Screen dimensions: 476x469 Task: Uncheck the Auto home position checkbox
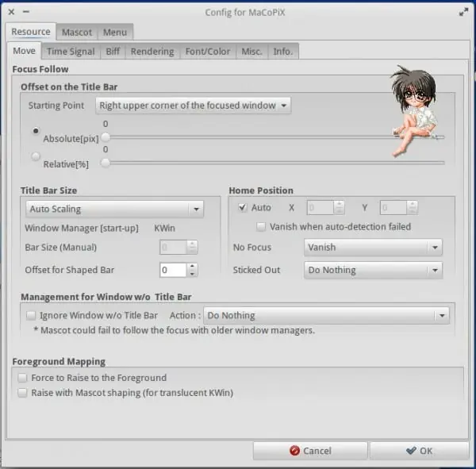point(242,207)
